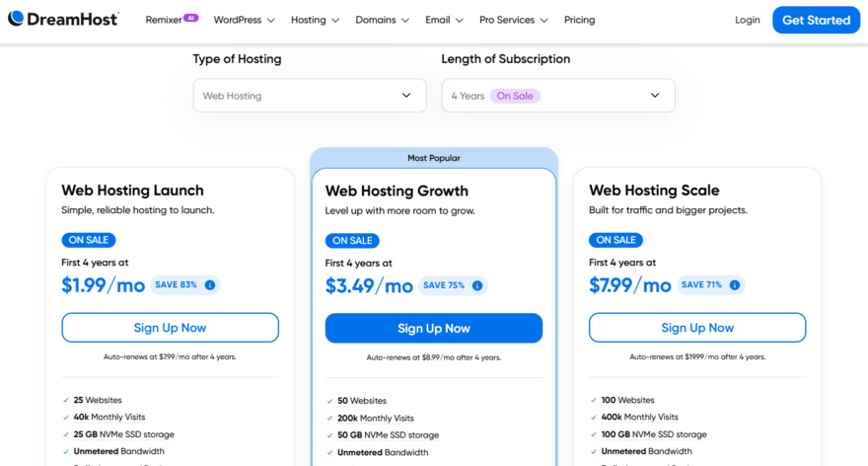Viewport: 868px width, 466px height.
Task: Click the AI badge next to Remixer
Action: pos(191,18)
